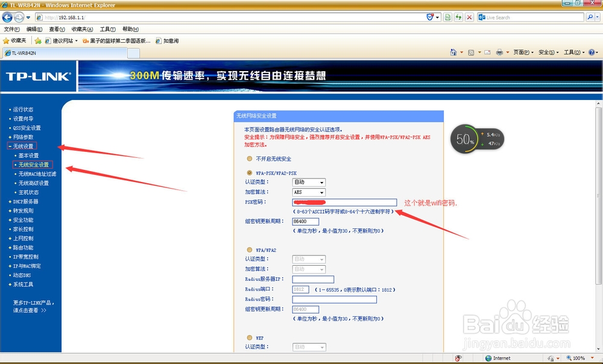Open 无线MAC地址过滤 in the sidebar
This screenshot has height=364, width=603.
pyautogui.click(x=37, y=174)
